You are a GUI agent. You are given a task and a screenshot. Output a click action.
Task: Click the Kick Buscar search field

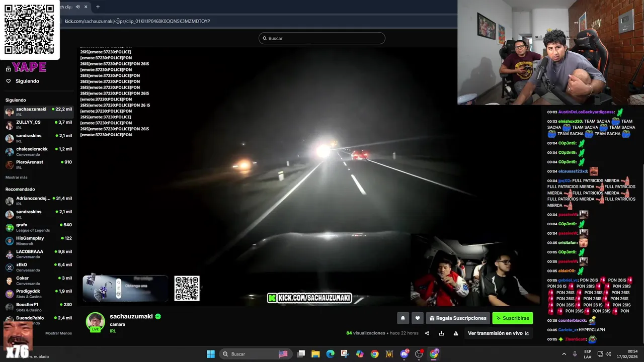pos(322,38)
